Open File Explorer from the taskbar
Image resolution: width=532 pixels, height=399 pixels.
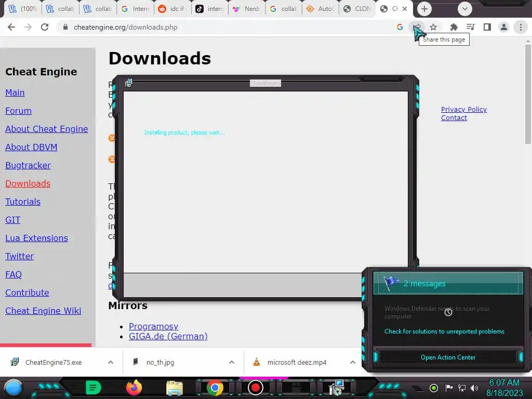(x=175, y=388)
